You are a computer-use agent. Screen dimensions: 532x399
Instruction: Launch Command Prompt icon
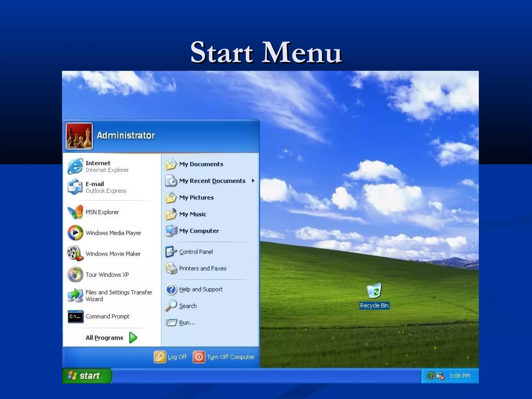click(75, 316)
